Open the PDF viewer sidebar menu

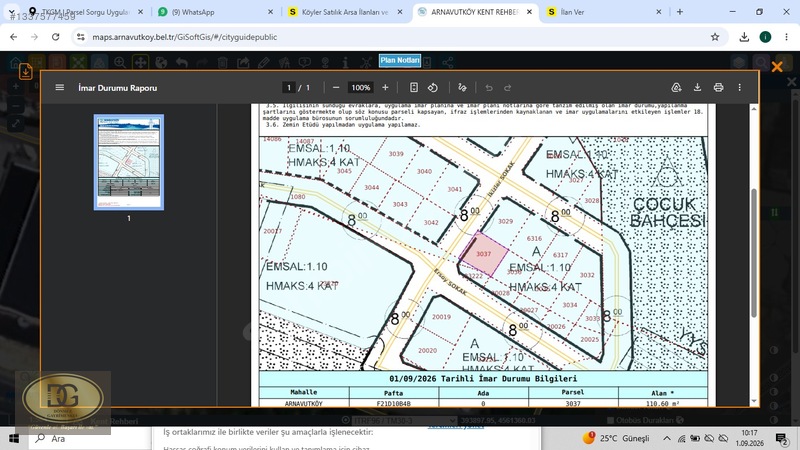(60, 88)
